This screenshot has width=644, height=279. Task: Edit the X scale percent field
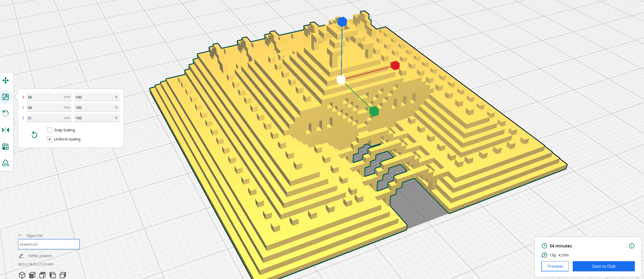click(x=97, y=97)
